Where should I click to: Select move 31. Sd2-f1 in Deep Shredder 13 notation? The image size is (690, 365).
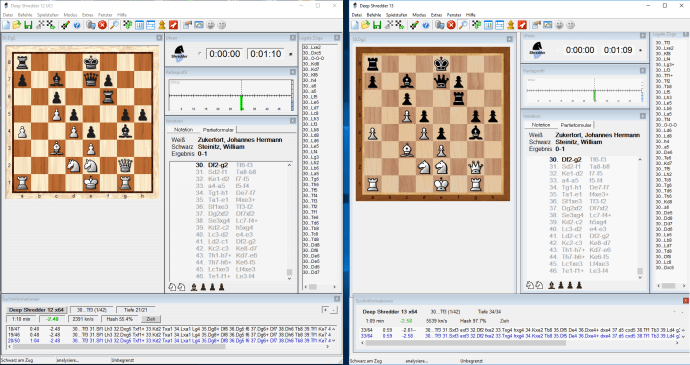click(571, 166)
